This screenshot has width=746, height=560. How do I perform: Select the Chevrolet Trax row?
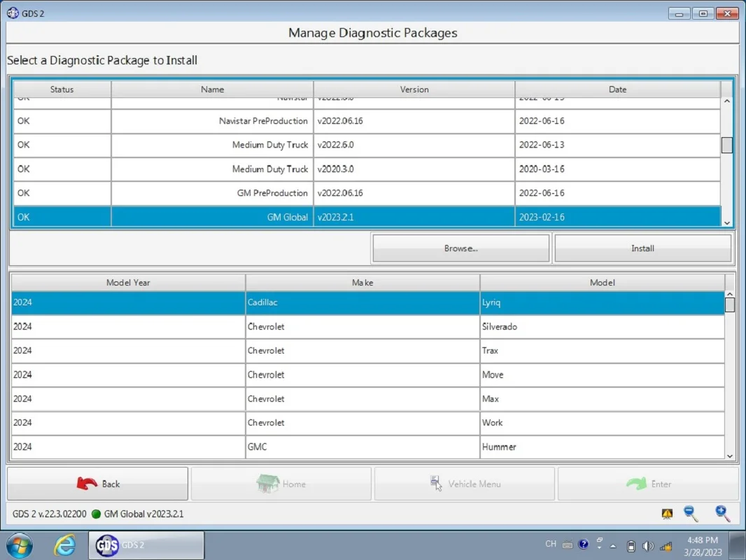click(x=368, y=351)
